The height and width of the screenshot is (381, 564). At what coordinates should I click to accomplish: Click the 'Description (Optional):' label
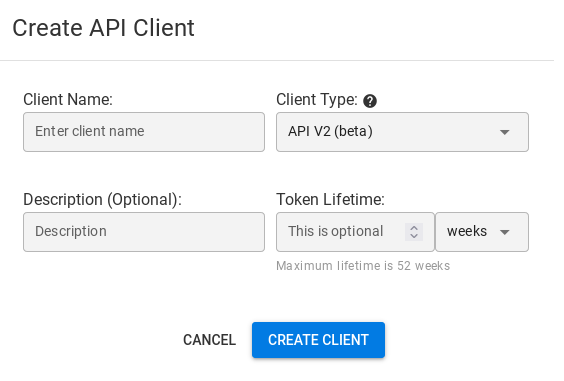(103, 199)
